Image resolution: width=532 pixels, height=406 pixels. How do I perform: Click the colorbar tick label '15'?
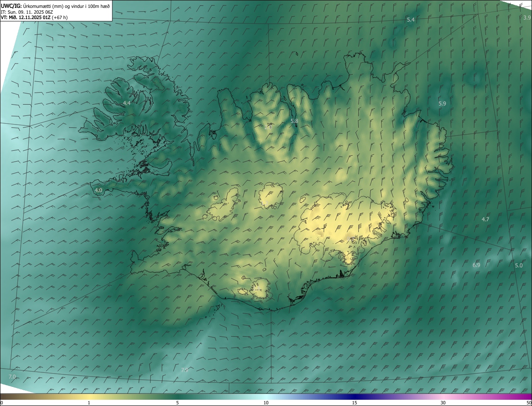click(x=355, y=403)
